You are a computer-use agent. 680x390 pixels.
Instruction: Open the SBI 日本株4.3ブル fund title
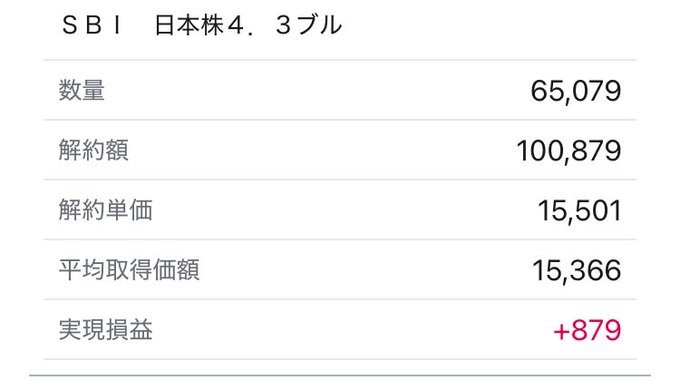point(202,25)
